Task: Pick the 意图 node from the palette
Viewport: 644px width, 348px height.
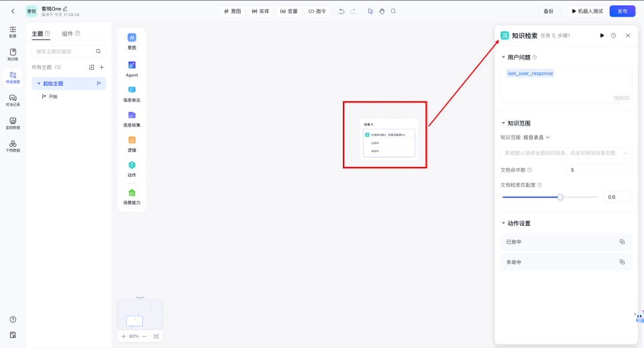Action: click(x=132, y=42)
